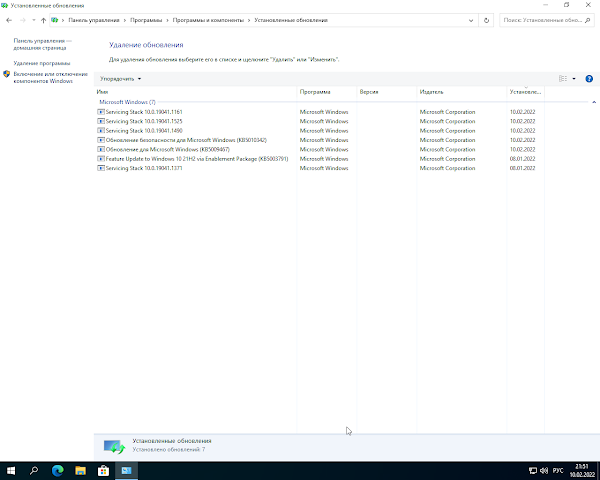Open Help with the question mark icon
600x480 pixels.
[x=589, y=78]
